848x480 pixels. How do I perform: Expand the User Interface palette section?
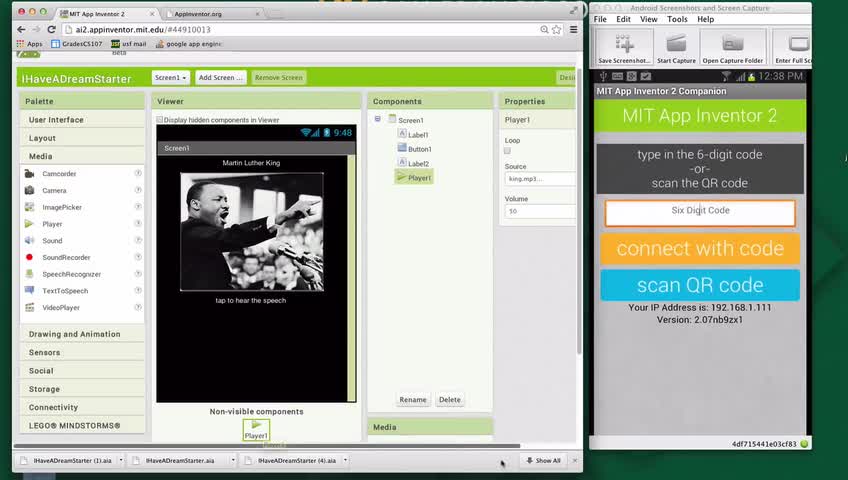point(83,120)
